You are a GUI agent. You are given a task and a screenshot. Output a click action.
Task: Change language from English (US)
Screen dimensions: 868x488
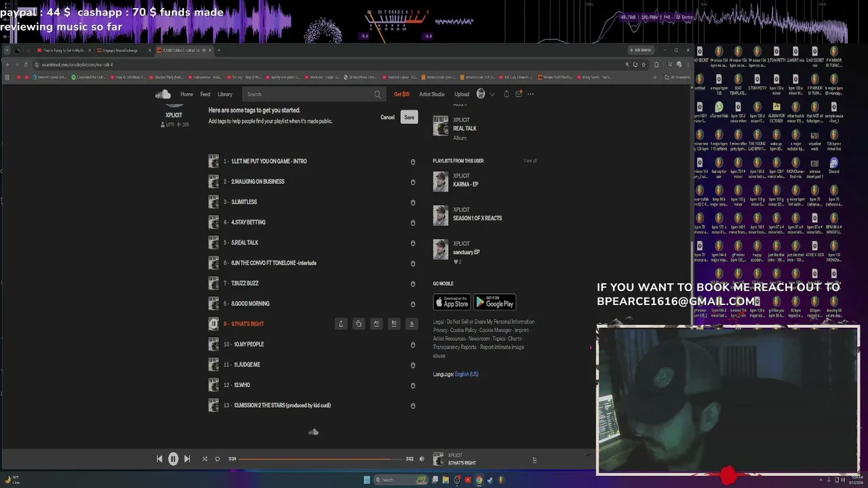(x=467, y=374)
